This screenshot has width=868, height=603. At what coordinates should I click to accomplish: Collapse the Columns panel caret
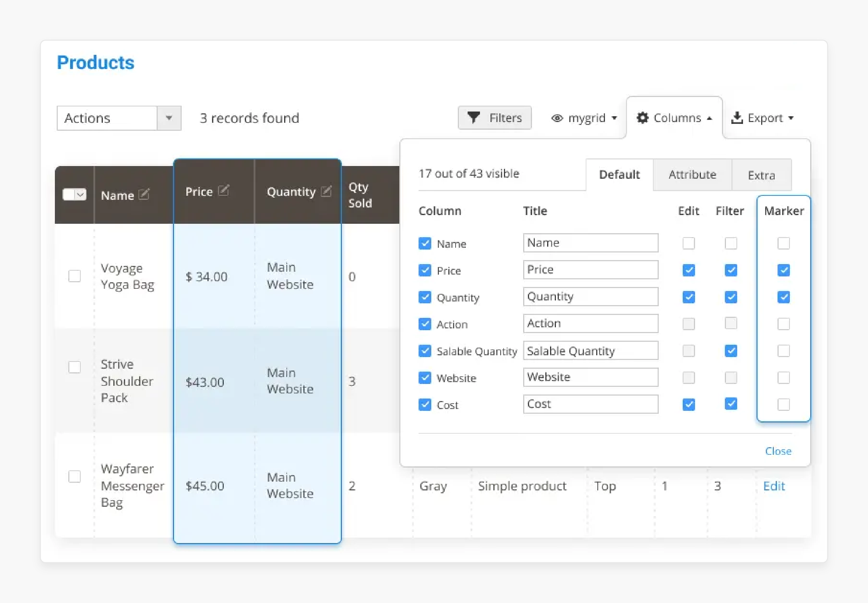pos(709,118)
